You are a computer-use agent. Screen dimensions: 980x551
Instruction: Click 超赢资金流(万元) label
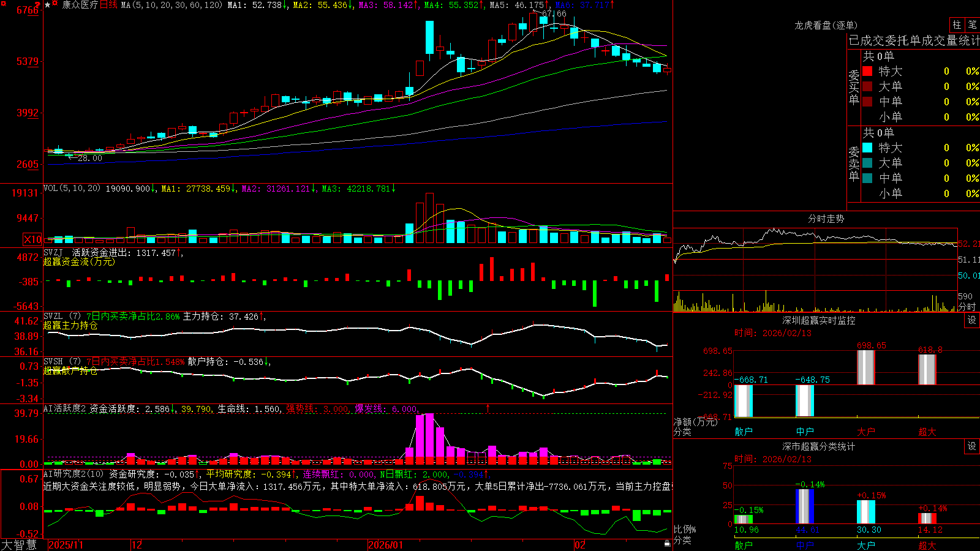[x=79, y=261]
